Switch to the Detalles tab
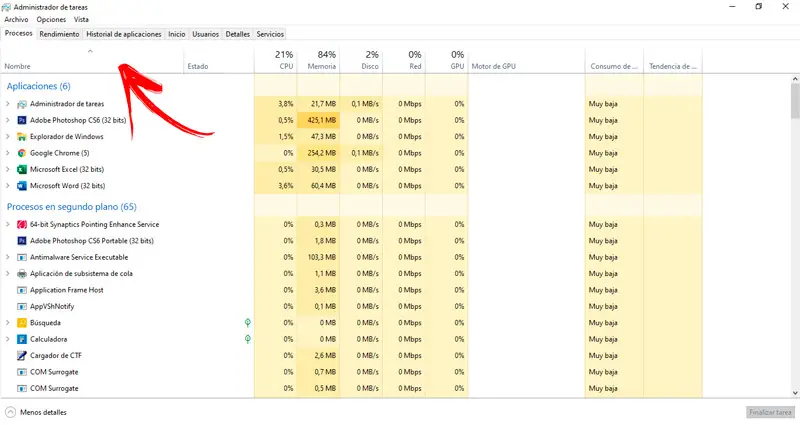Screen dimensions: 800x425 pyautogui.click(x=238, y=34)
